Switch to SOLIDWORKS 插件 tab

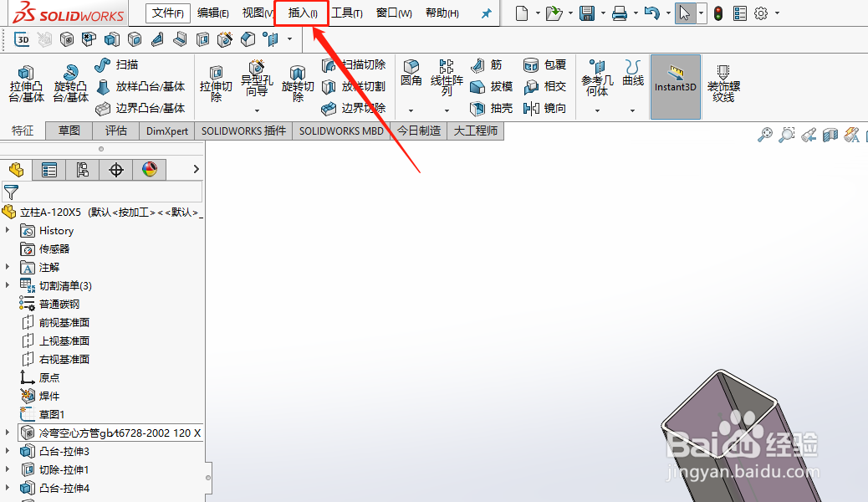click(243, 131)
